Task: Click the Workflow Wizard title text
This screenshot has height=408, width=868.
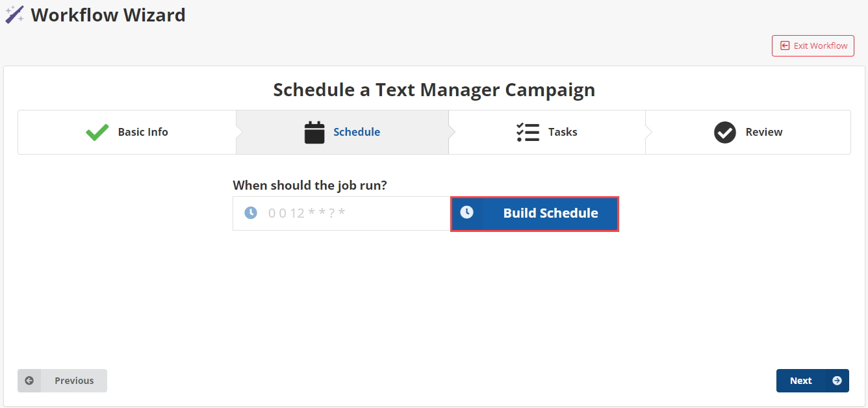Action: pyautogui.click(x=108, y=14)
